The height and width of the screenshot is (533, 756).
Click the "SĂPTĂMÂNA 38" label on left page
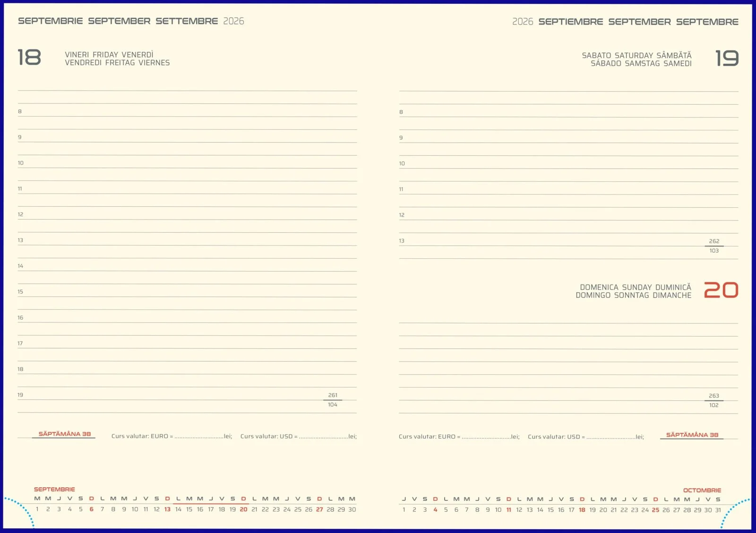(x=64, y=433)
